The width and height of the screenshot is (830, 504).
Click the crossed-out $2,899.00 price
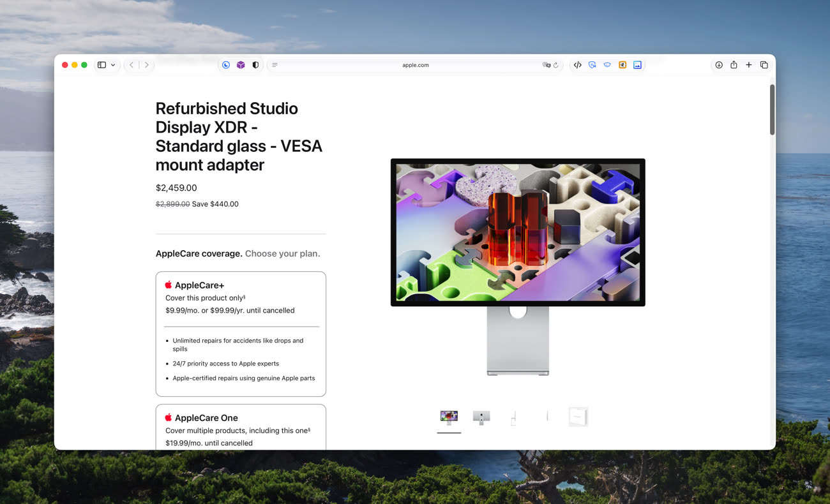coord(173,204)
